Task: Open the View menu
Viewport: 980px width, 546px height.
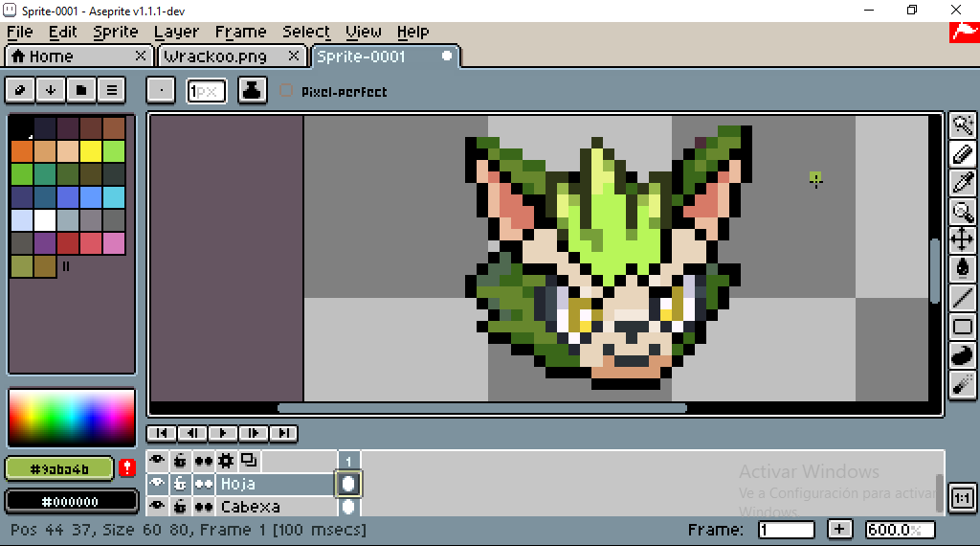Action: (x=363, y=32)
